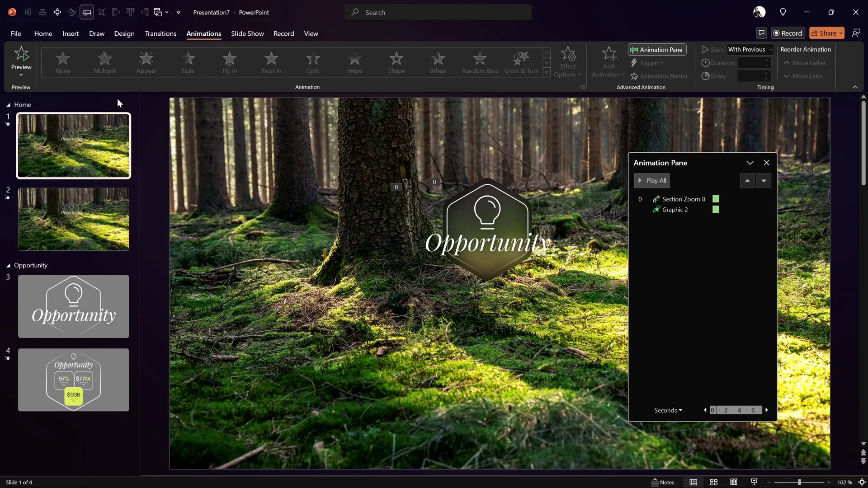Collapse the Opportunity section in slide panel

point(8,266)
